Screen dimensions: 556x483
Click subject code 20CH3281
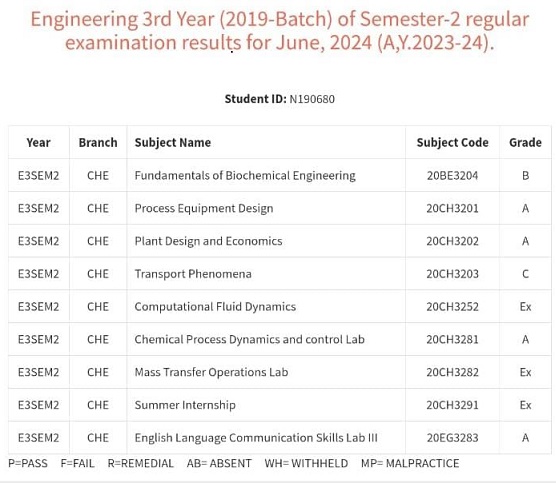point(452,340)
